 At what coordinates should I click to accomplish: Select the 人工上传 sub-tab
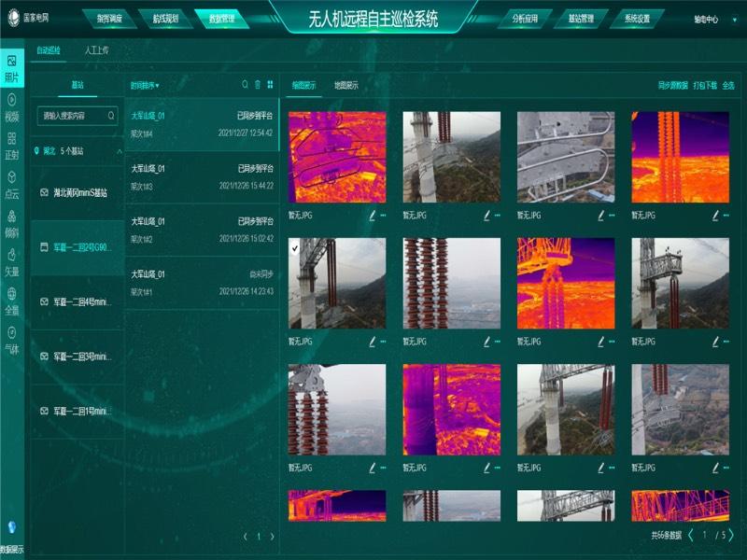pos(97,50)
